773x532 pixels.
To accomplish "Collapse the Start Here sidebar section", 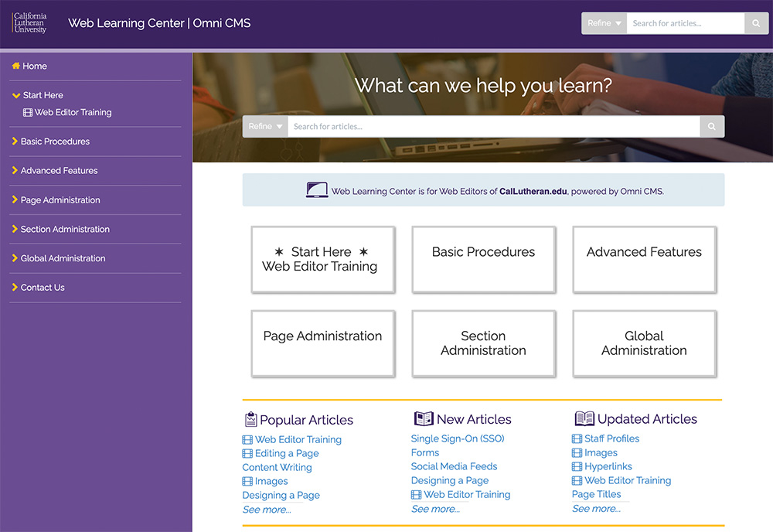I will point(16,95).
